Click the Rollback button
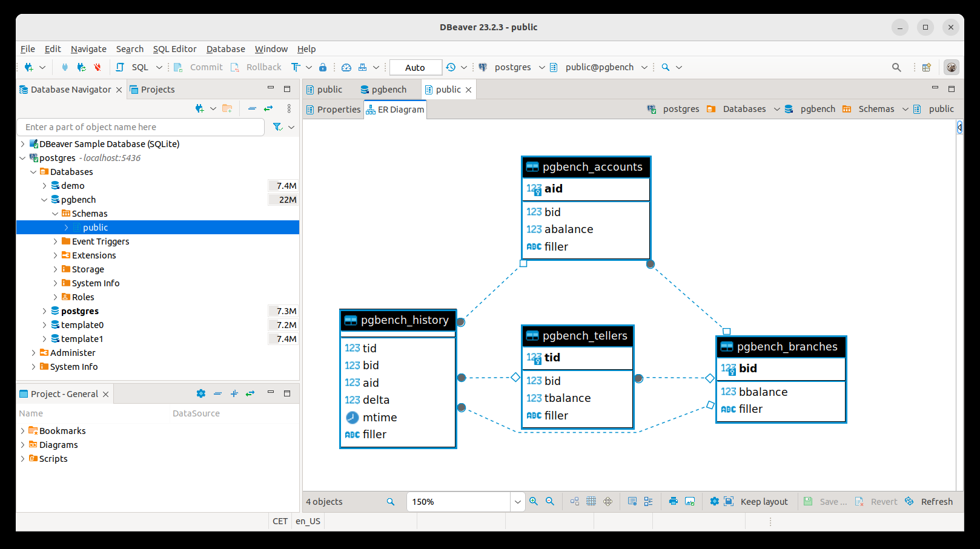The image size is (980, 549). [256, 67]
